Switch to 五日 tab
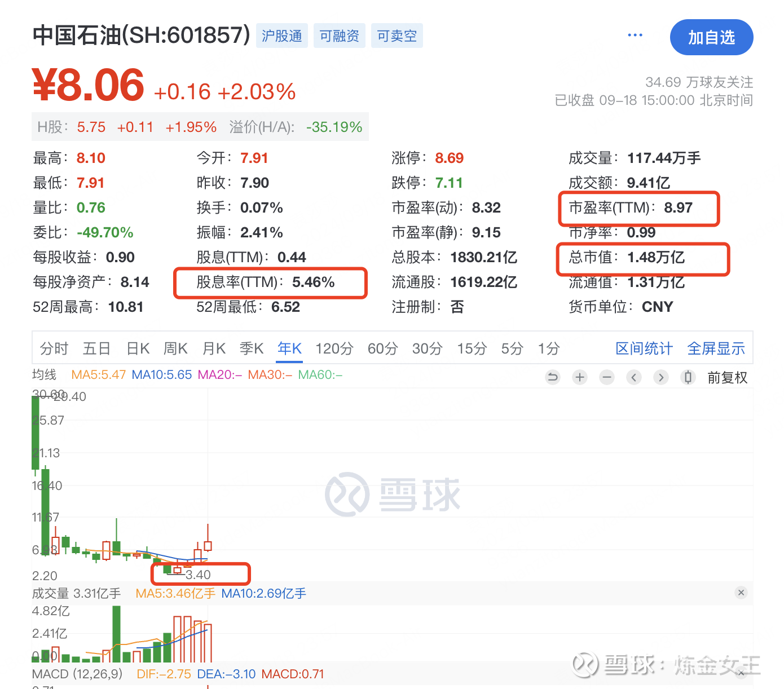784x689 pixels. coord(96,348)
